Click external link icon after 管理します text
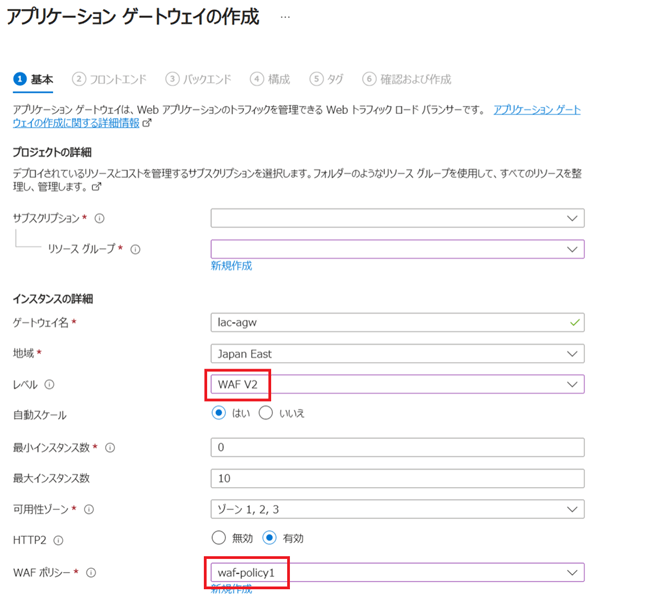This screenshot has width=650, height=600. [x=96, y=187]
